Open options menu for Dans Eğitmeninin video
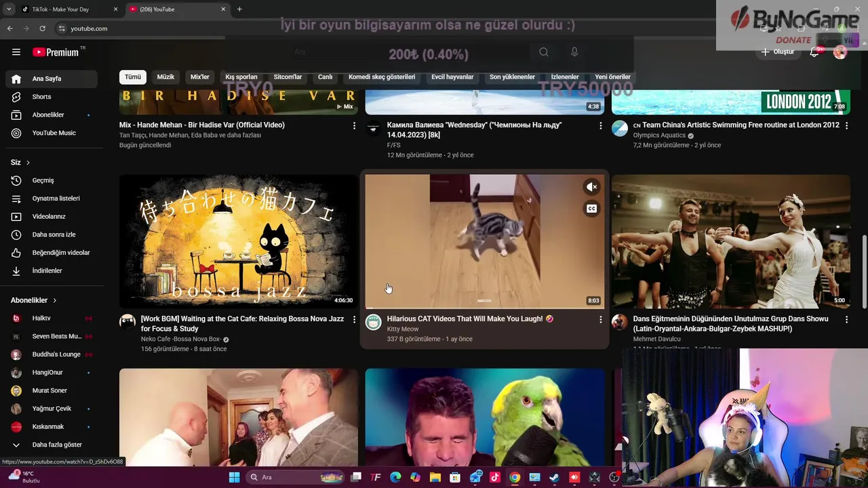Viewport: 868px width, 488px height. (x=846, y=319)
